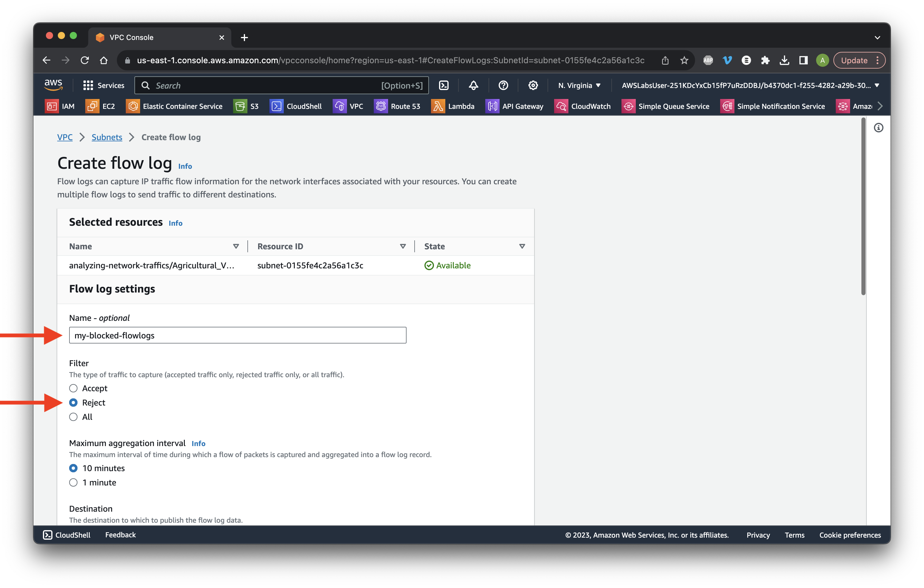Reload the browser page

(85, 60)
